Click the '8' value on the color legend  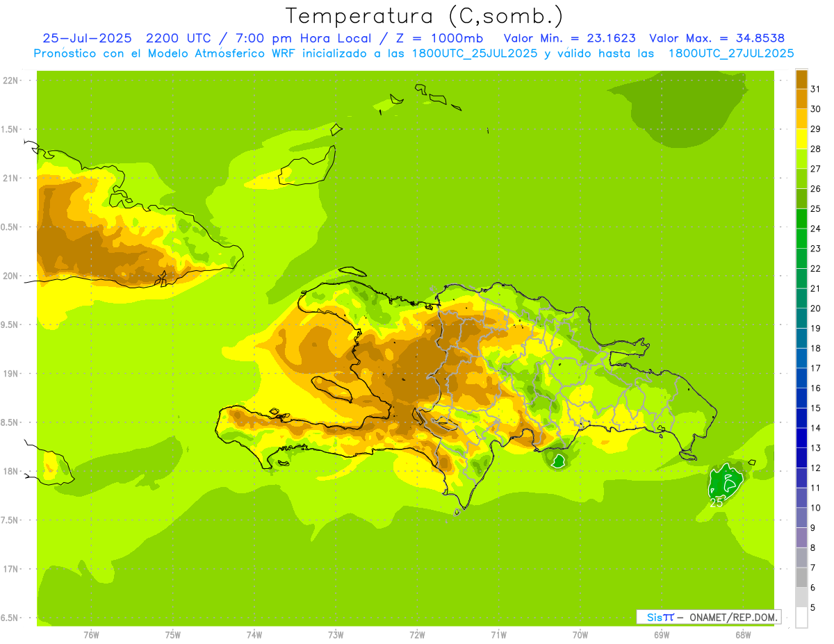pos(813,548)
